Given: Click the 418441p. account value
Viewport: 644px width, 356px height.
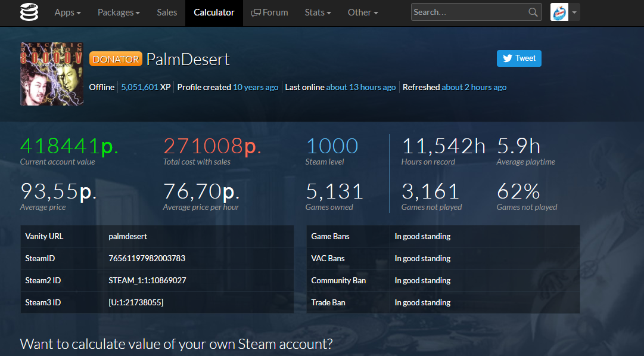Looking at the screenshot, I should 69,146.
